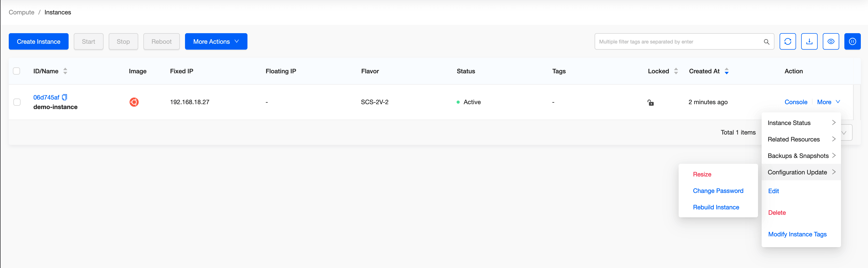The width and height of the screenshot is (868, 268).
Task: Click the search magnifier icon
Action: tap(766, 42)
